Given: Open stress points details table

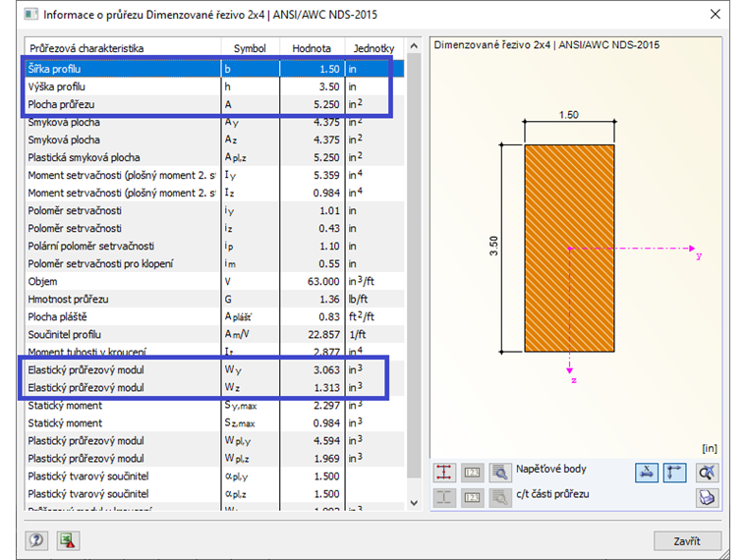Looking at the screenshot, I should pyautogui.click(x=499, y=473).
